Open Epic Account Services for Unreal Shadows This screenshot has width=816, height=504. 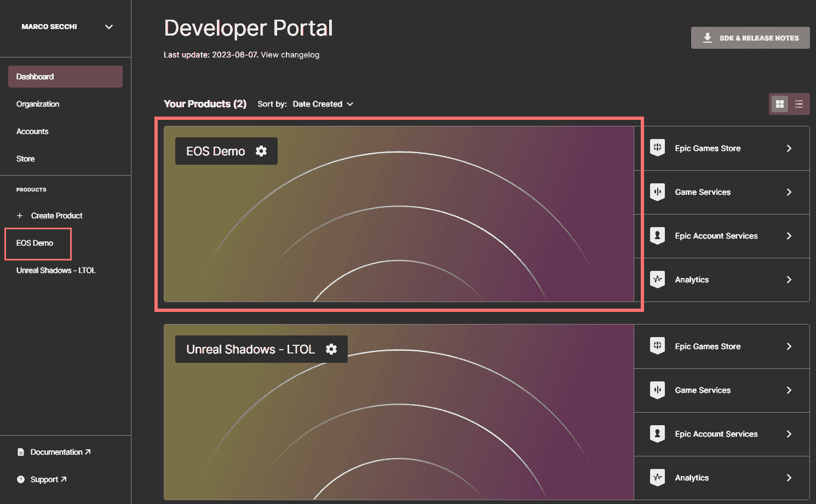(x=722, y=434)
